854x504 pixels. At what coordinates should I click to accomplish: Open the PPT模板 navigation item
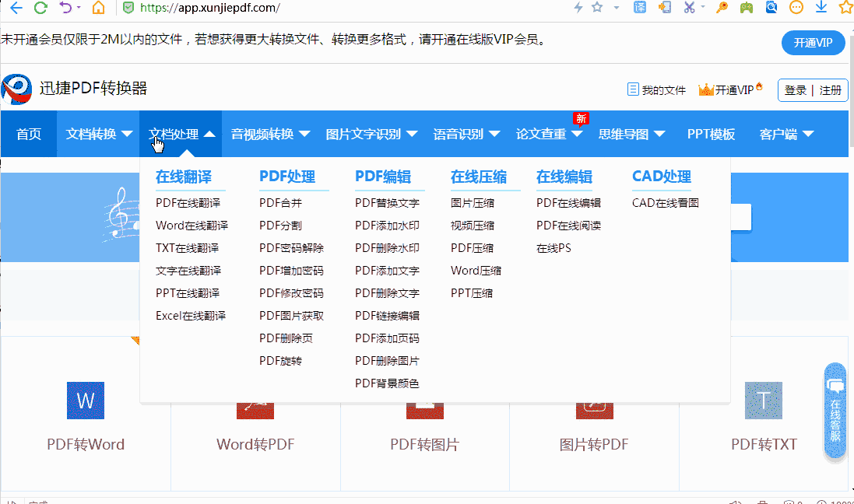coord(711,134)
